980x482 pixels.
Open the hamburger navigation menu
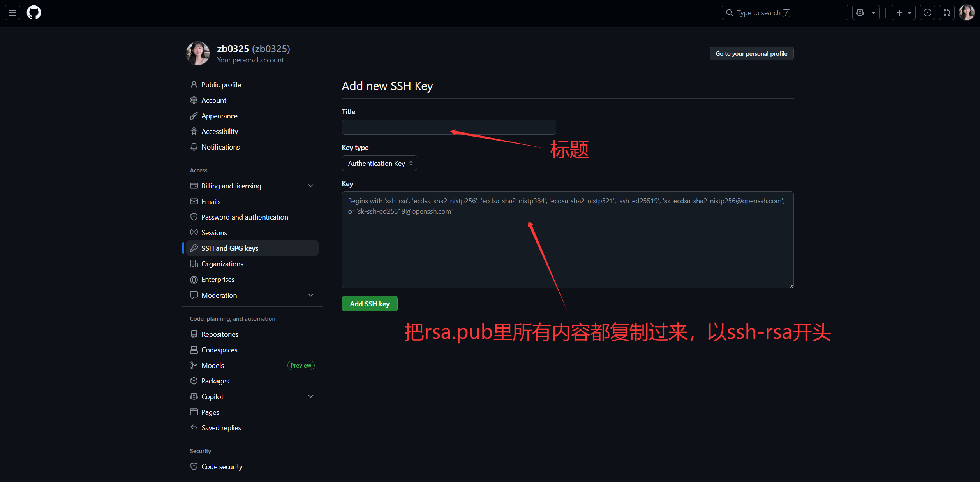[12, 13]
